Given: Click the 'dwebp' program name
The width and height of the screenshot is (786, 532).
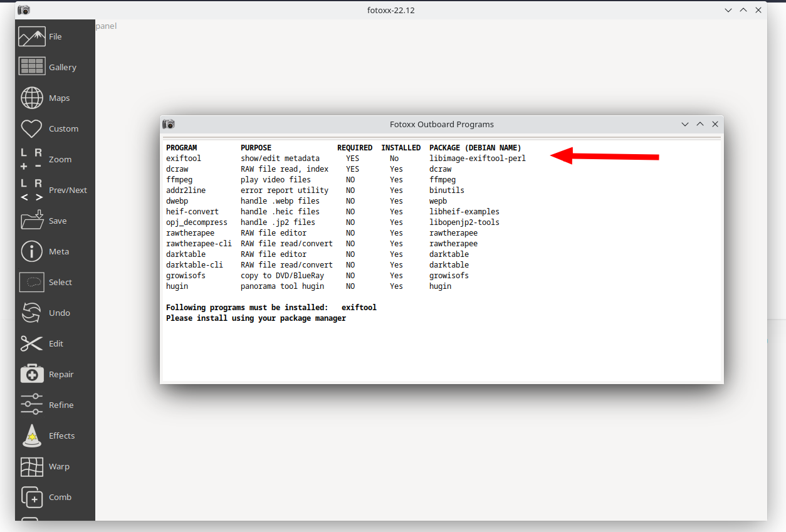Looking at the screenshot, I should click(x=177, y=201).
